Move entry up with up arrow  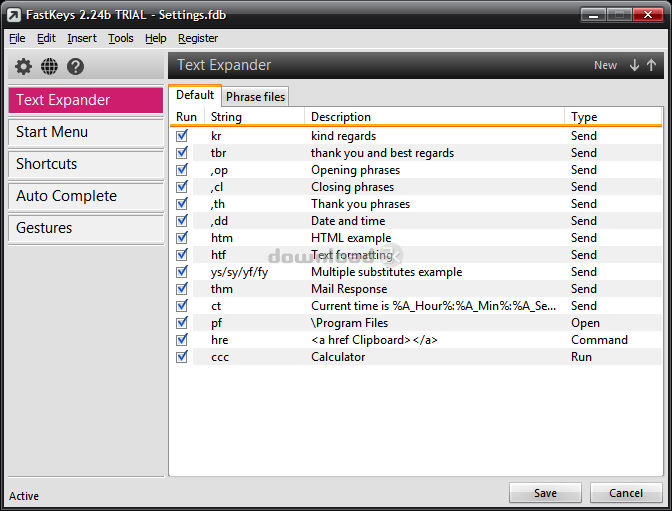652,65
